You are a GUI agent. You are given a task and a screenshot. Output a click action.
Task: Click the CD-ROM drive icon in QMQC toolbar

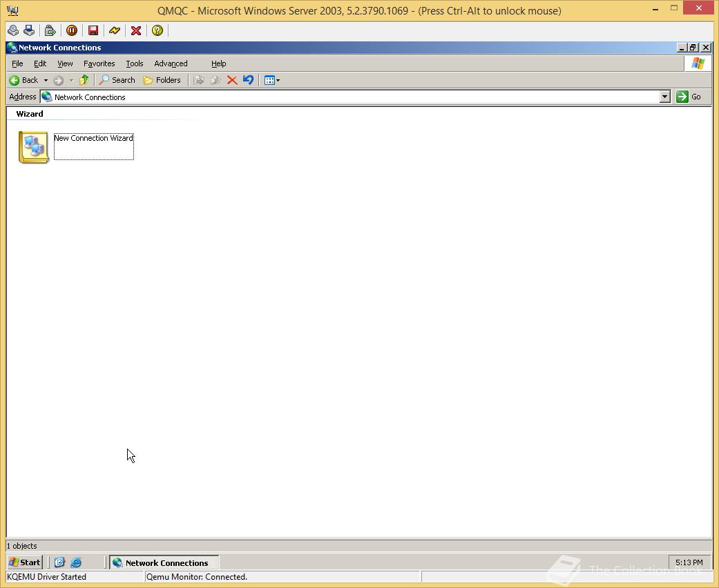click(x=13, y=30)
